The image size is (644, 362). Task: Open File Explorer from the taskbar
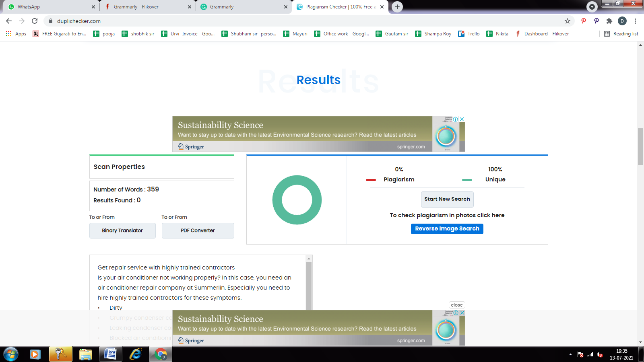tap(86, 354)
